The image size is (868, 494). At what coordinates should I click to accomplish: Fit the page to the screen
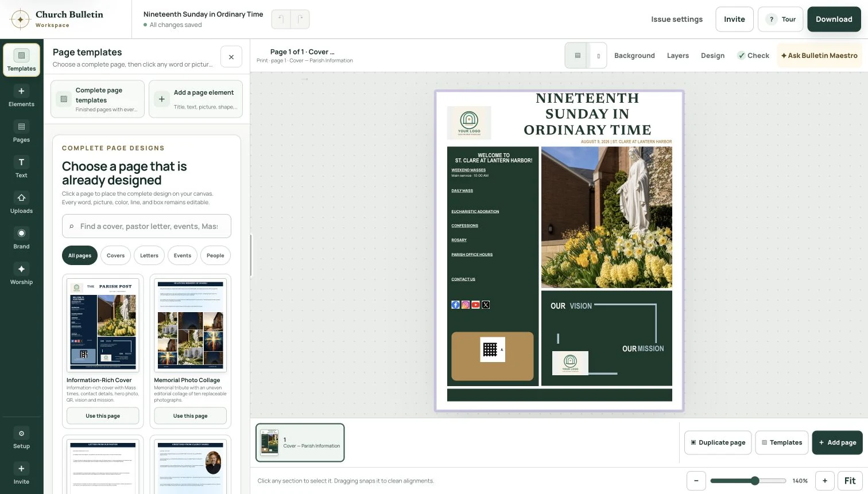tap(850, 481)
